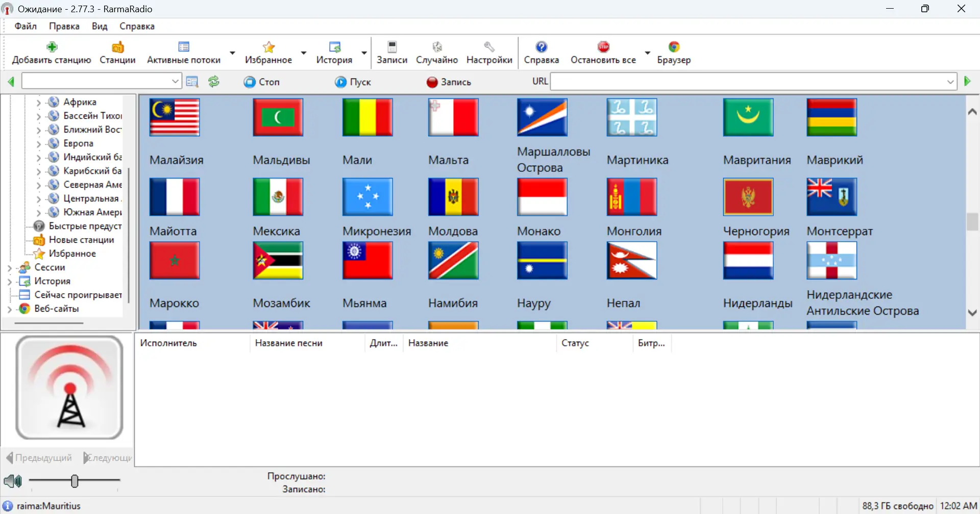Open the Вид menu
The image size is (980, 514).
[x=99, y=26]
